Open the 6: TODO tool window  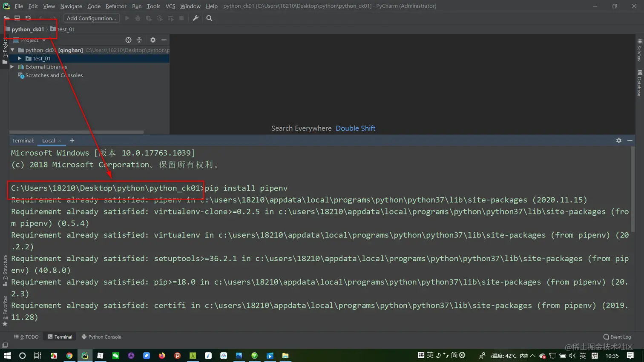pos(26,337)
